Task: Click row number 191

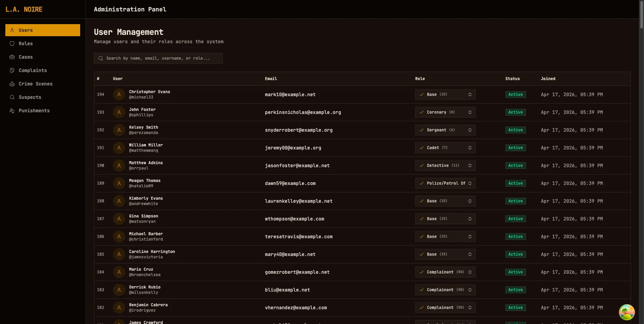Action: 101,148
